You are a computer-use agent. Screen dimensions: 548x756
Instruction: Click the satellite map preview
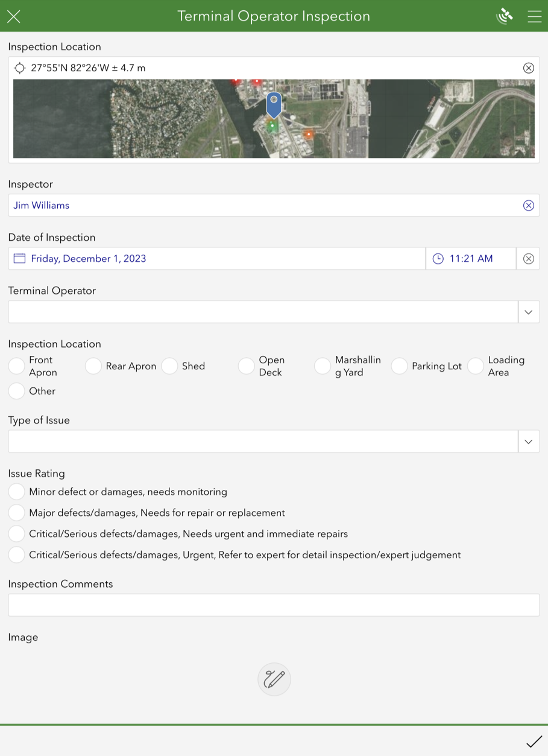point(274,118)
